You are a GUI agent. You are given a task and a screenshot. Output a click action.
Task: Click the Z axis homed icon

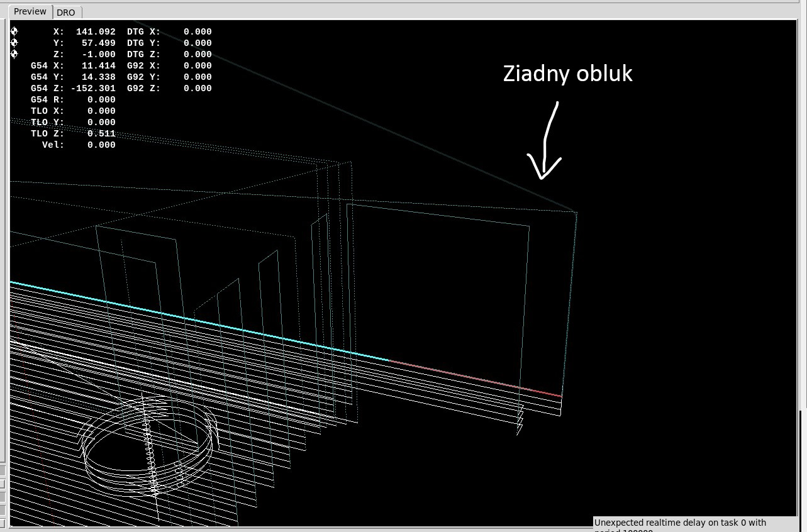coord(14,54)
